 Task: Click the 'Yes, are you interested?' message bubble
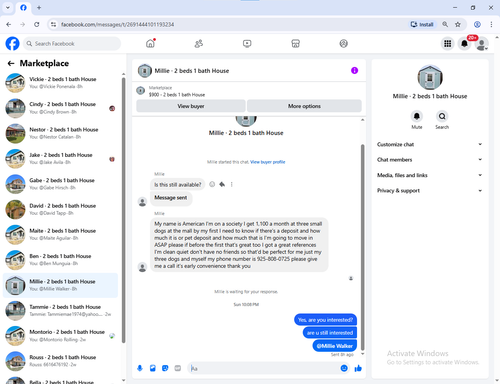point(325,320)
